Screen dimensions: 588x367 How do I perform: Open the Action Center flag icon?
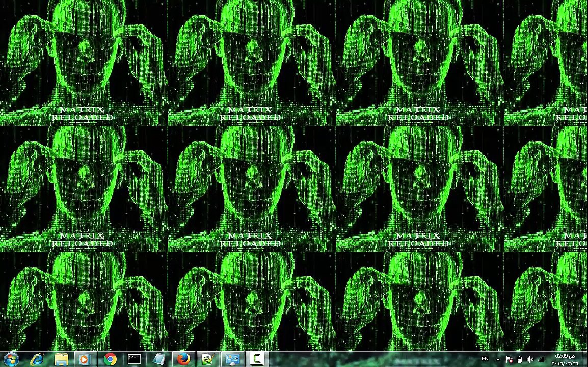point(509,359)
